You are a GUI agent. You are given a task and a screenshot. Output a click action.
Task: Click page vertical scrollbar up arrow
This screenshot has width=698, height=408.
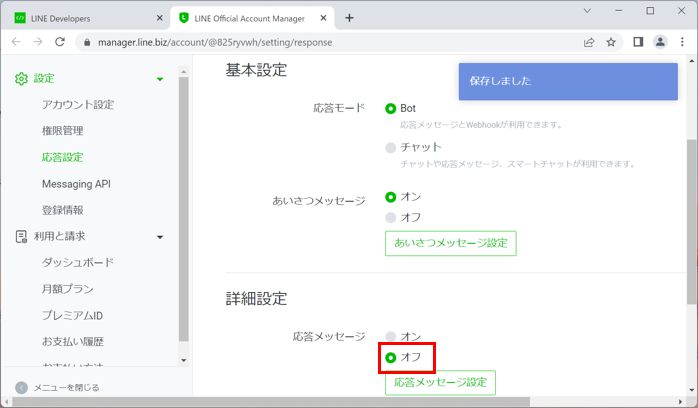coord(692,61)
